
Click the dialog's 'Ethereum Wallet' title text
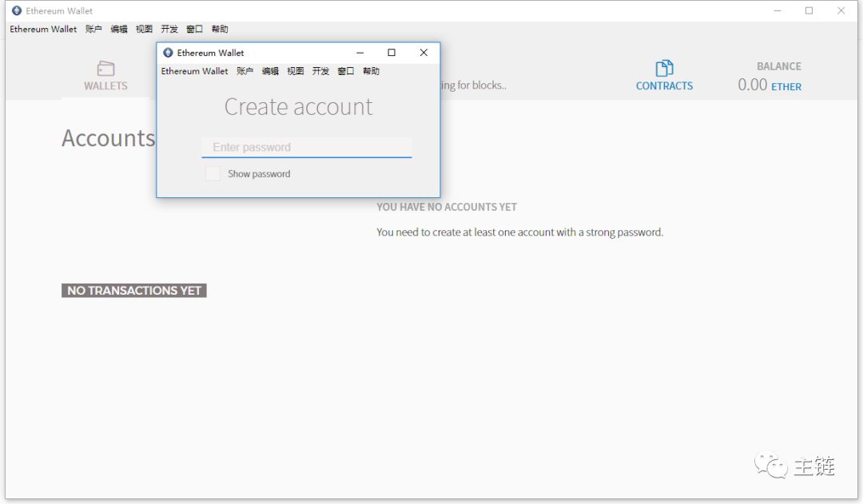point(210,53)
